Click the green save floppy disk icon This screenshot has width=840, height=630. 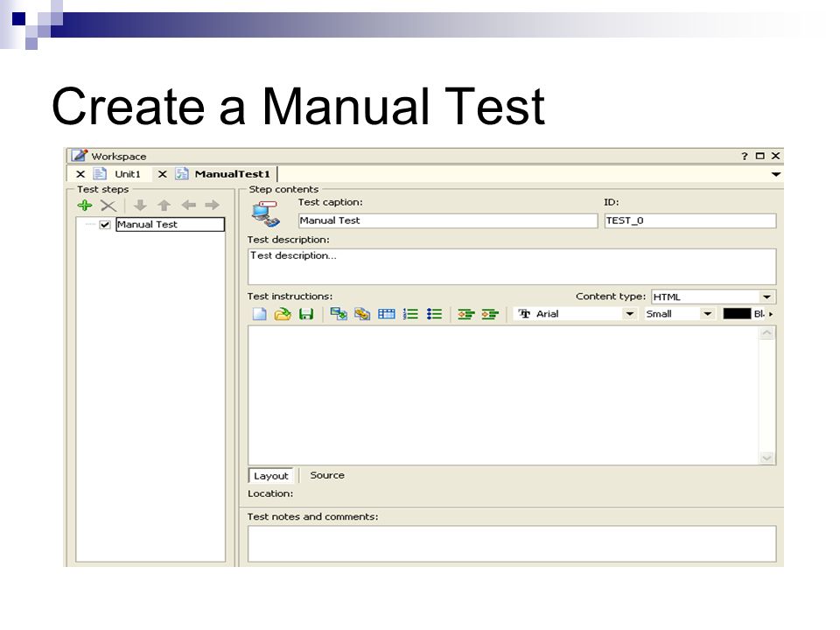click(306, 314)
